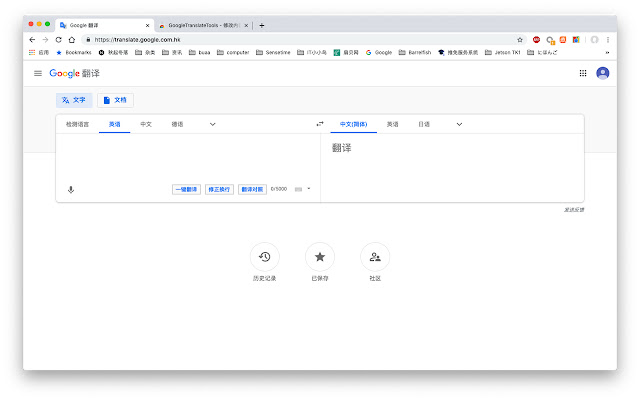Click the 发送反馈 feedback link

click(574, 209)
